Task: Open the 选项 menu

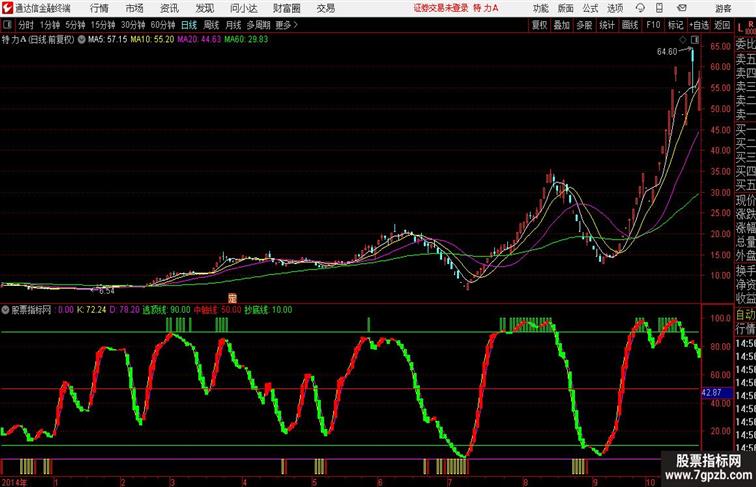Action: (x=615, y=8)
